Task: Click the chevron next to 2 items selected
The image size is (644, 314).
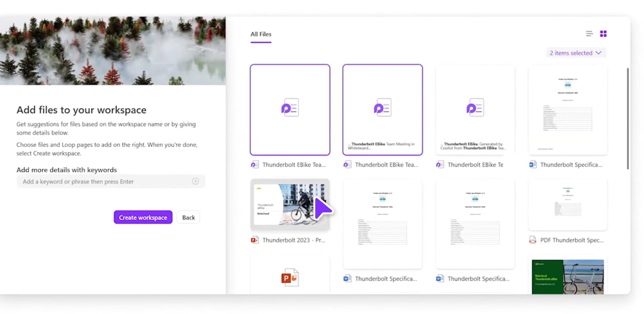Action: pos(598,53)
